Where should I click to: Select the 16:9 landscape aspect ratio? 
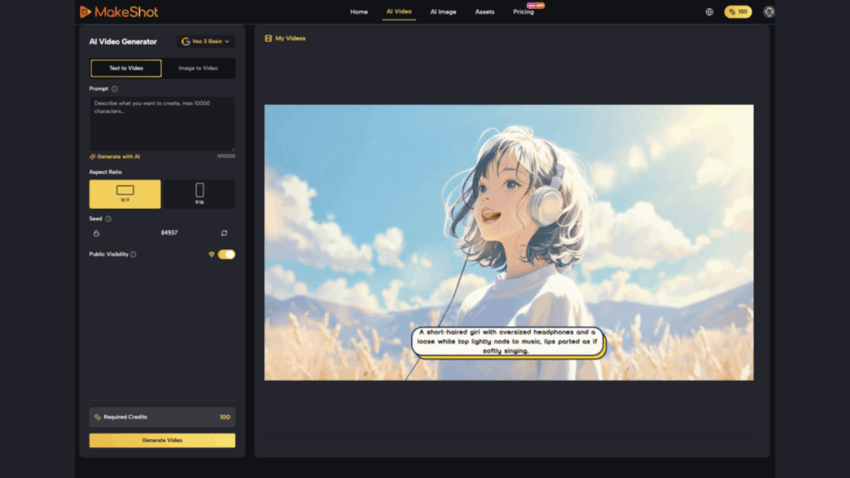click(125, 194)
